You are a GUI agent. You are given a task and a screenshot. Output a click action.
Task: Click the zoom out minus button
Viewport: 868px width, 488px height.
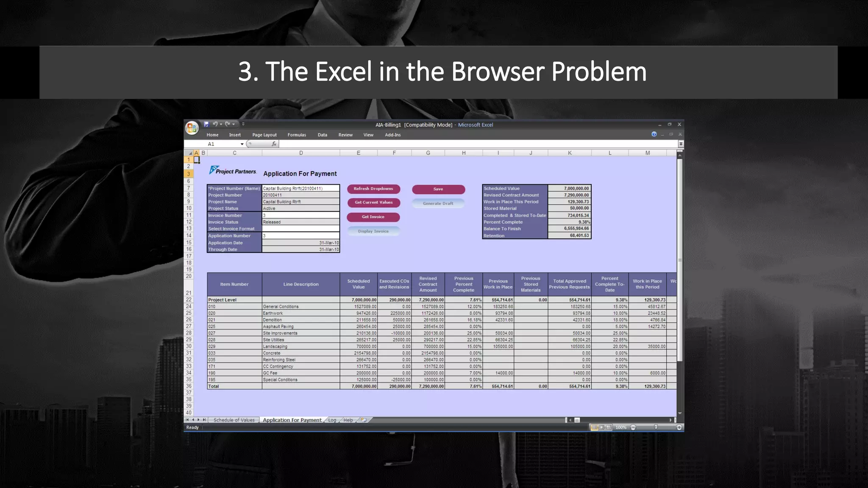[x=633, y=427]
